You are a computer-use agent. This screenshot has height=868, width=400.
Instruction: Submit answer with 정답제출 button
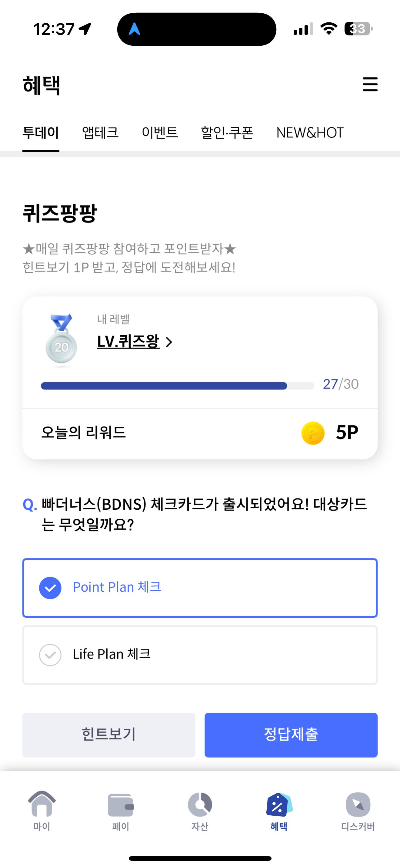pyautogui.click(x=291, y=735)
